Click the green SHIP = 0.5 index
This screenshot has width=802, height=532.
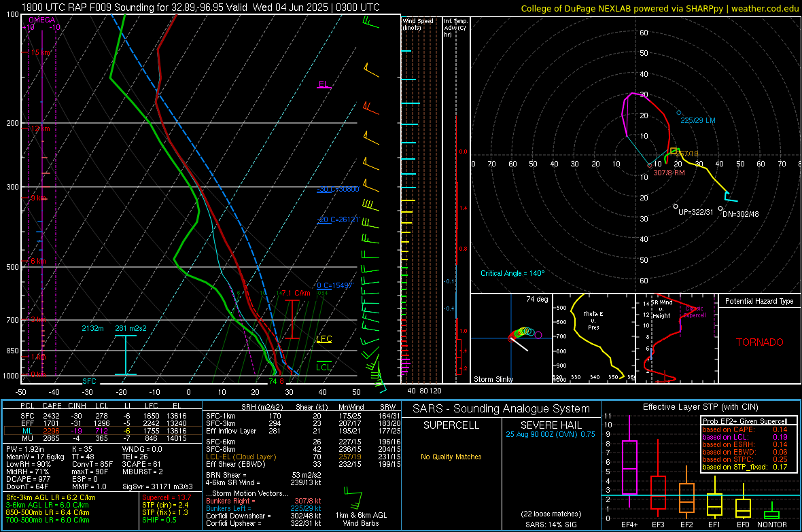[x=159, y=520]
